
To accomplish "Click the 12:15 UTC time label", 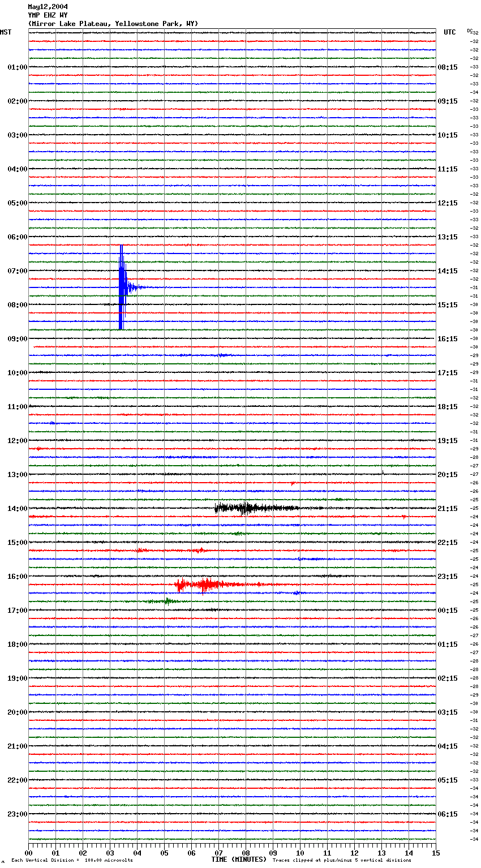I will click(448, 203).
